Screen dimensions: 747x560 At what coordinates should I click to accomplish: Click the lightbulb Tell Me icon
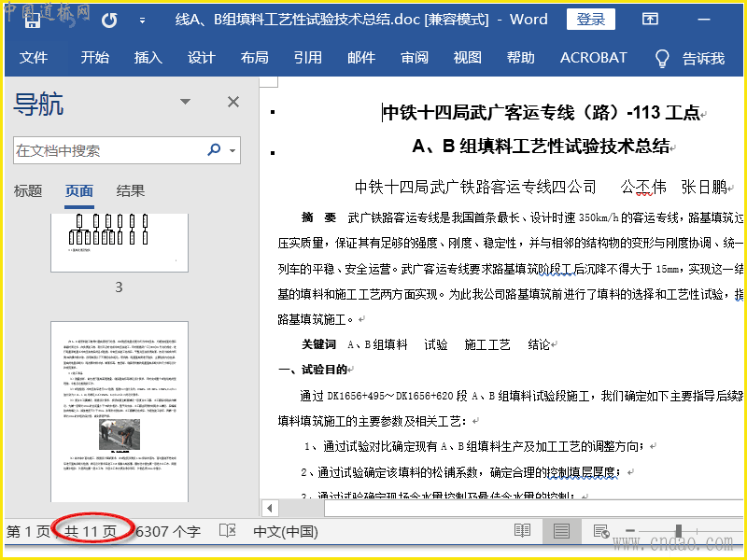(662, 58)
